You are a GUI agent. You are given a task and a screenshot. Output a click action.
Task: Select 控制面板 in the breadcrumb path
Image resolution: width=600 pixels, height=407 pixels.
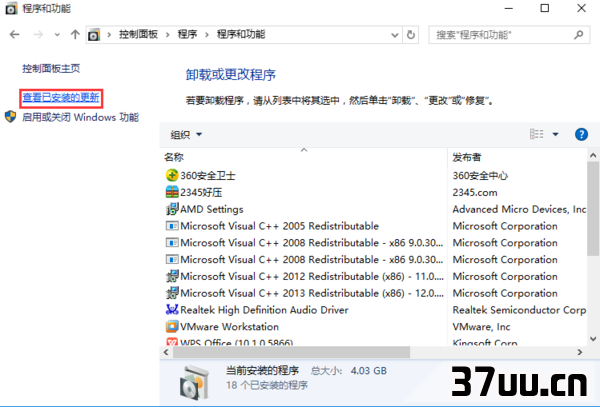tap(138, 34)
